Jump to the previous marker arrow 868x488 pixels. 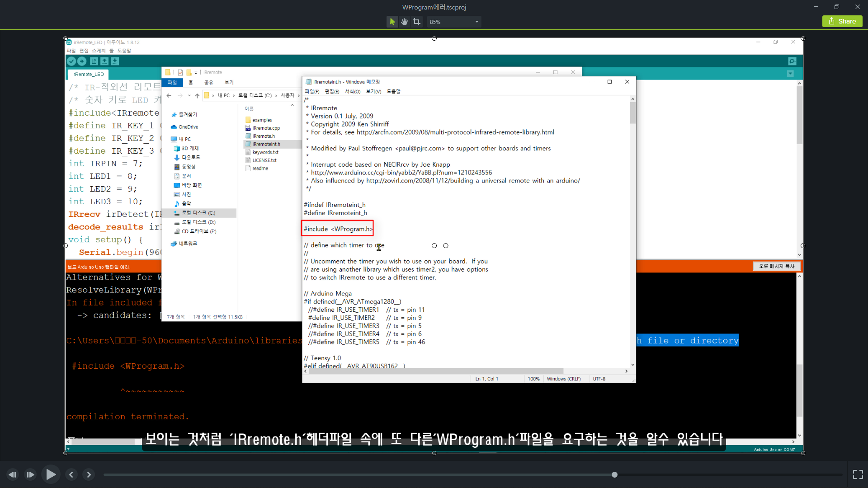coord(71,474)
